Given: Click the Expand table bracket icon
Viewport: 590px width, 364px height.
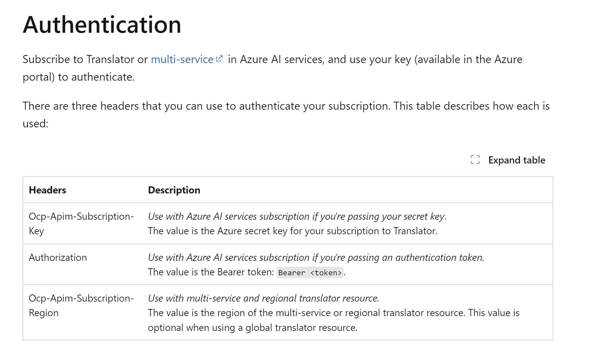Looking at the screenshot, I should tap(475, 160).
